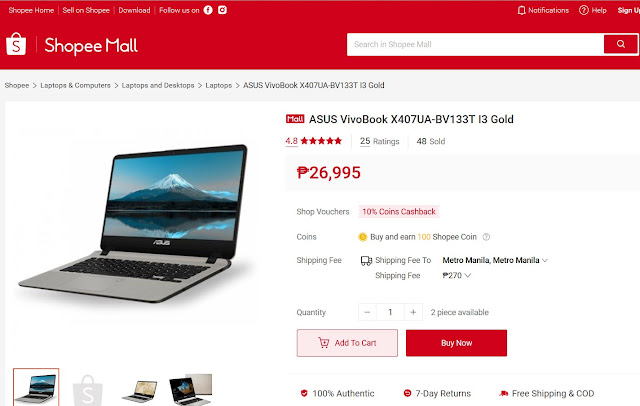Viewport: 640px width, 406px height.
Task: Expand the ₱270 shipping fee dropdown
Action: point(457,276)
